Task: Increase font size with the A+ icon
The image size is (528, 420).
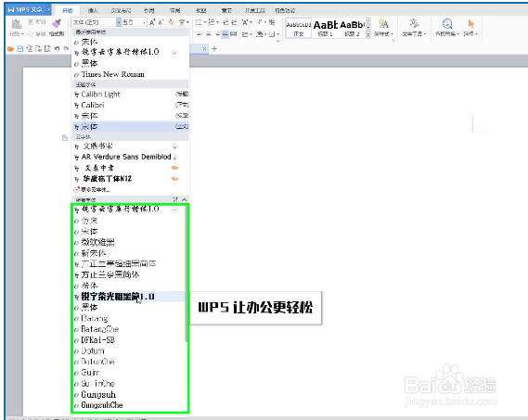Action: coord(152,22)
